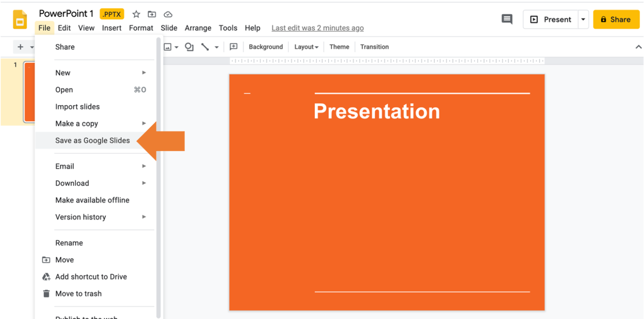644x319 pixels.
Task: Click the Share button
Action: pyautogui.click(x=616, y=19)
